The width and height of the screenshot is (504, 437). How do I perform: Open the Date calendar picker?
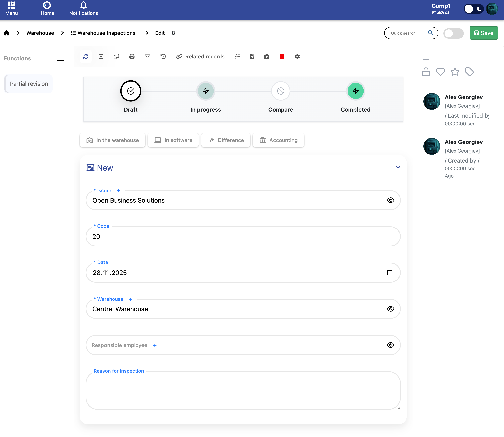(390, 272)
